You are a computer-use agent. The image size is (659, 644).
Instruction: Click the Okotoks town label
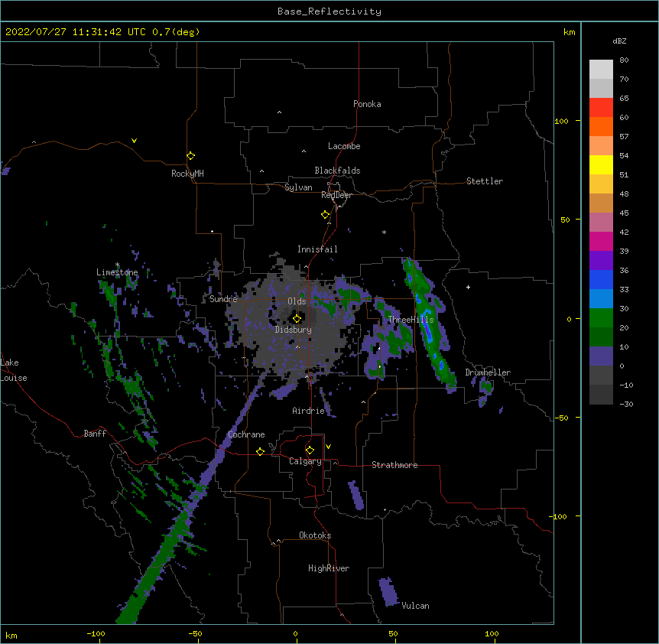(x=315, y=535)
